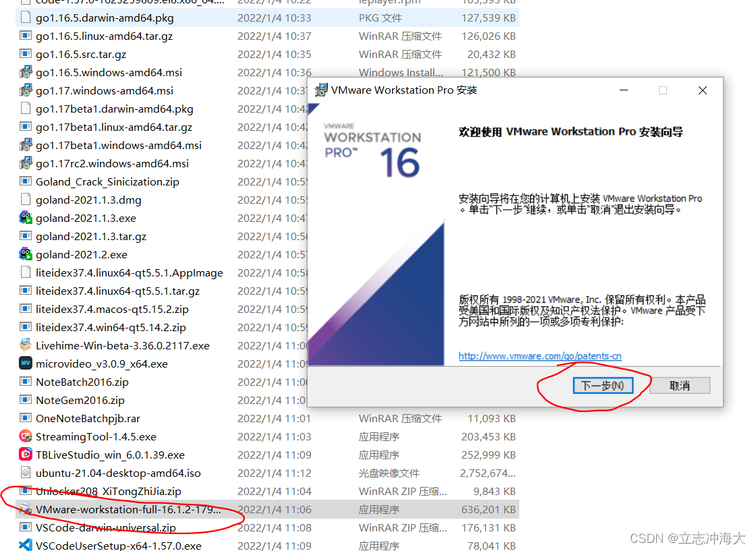Select goland-2021.2.exe GoLand icon

(26, 254)
